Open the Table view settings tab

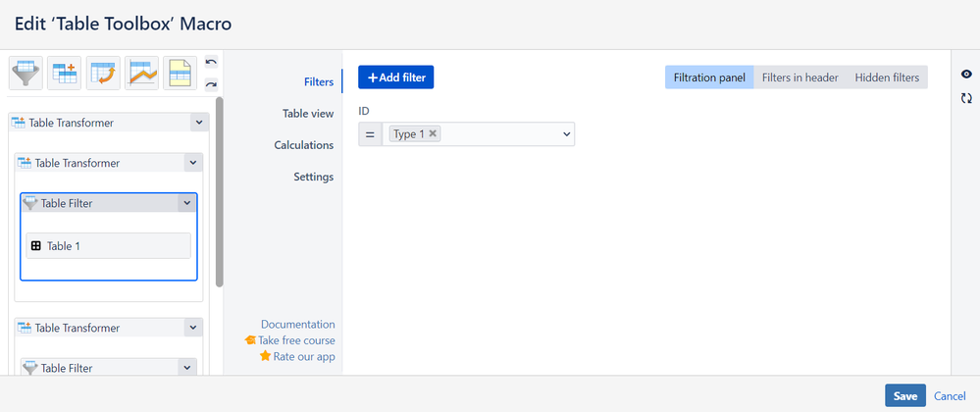pos(308,114)
